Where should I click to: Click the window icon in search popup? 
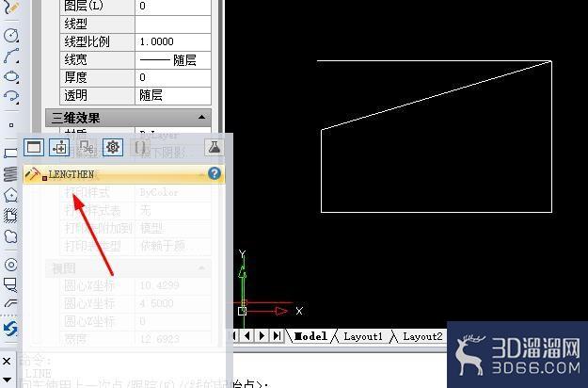34,147
